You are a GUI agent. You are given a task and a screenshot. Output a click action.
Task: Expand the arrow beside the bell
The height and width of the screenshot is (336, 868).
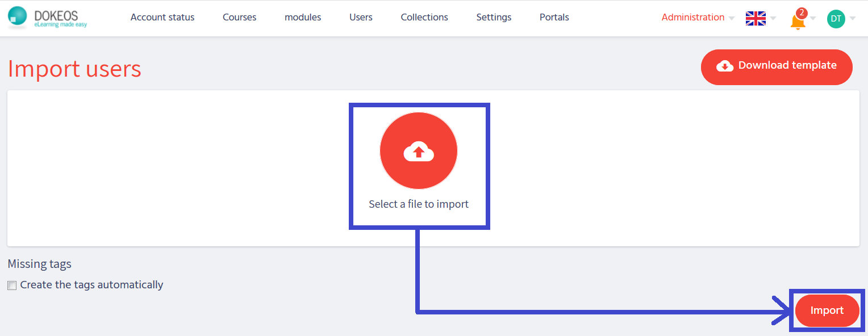coord(813,19)
